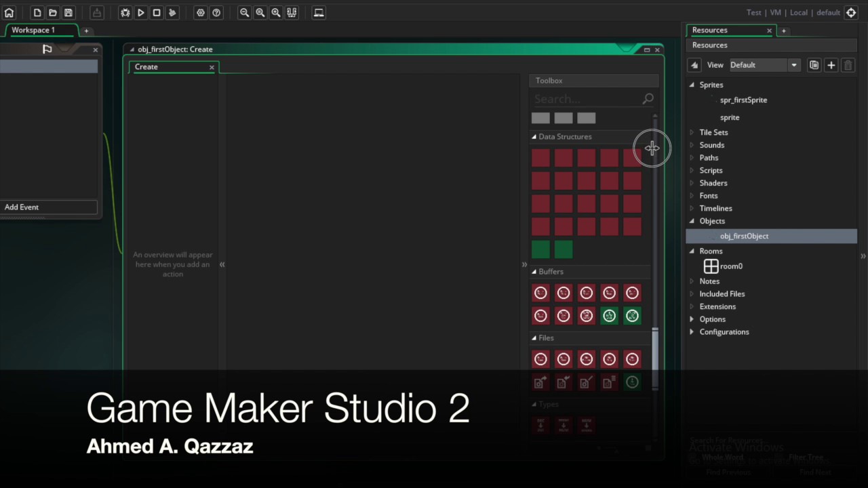The image size is (868, 488).
Task: Zoom out the workspace with the minus magnifier
Action: pos(244,12)
